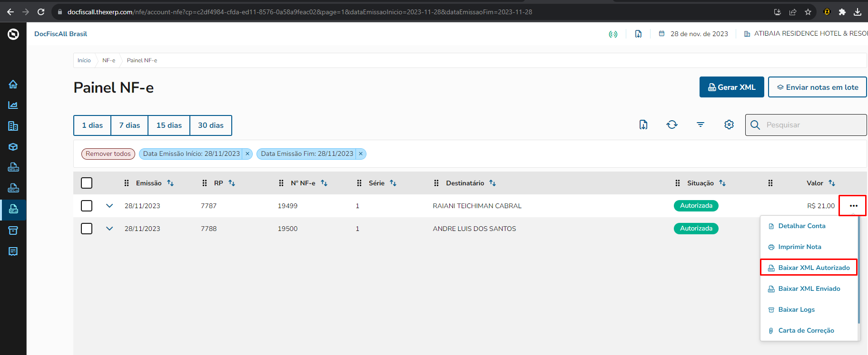Click Autorizada badge for NF-e 19500
Image resolution: width=868 pixels, height=355 pixels.
(696, 229)
